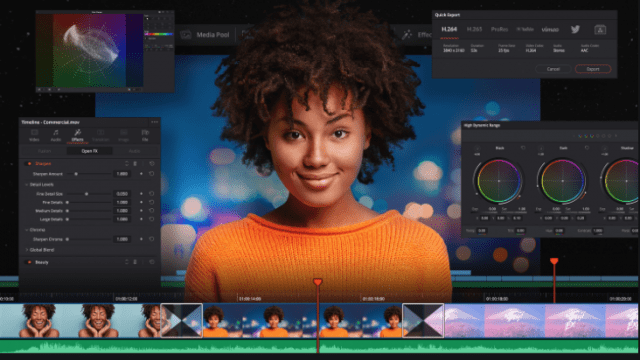Select the Open FX tab

point(89,151)
